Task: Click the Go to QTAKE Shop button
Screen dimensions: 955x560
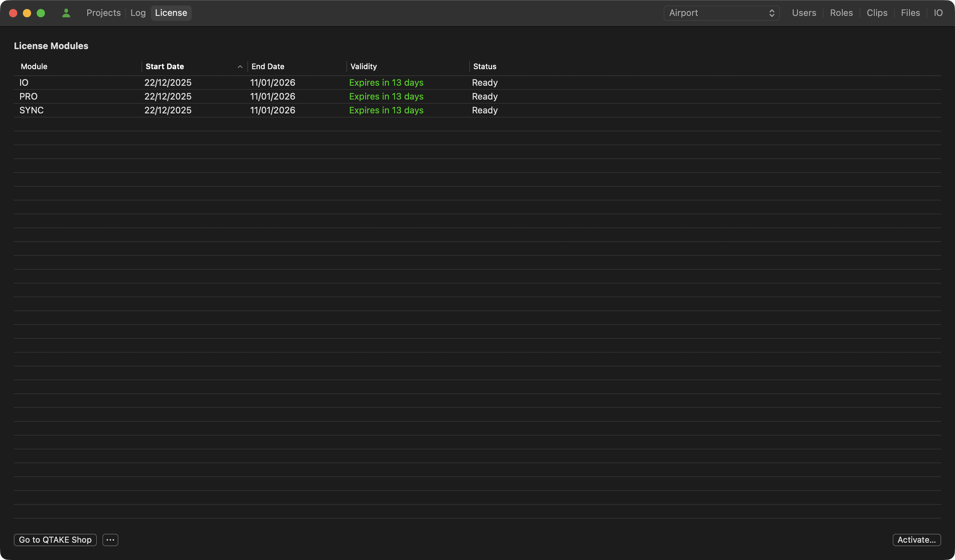Action: [55, 540]
